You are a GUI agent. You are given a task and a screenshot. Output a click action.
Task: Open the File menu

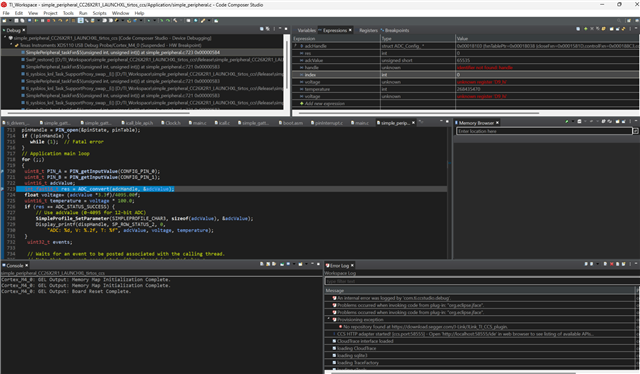[x=6, y=13]
